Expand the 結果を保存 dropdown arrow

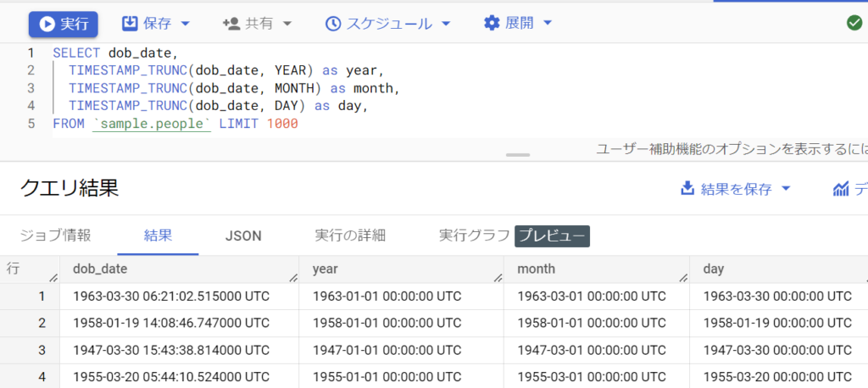[786, 189]
